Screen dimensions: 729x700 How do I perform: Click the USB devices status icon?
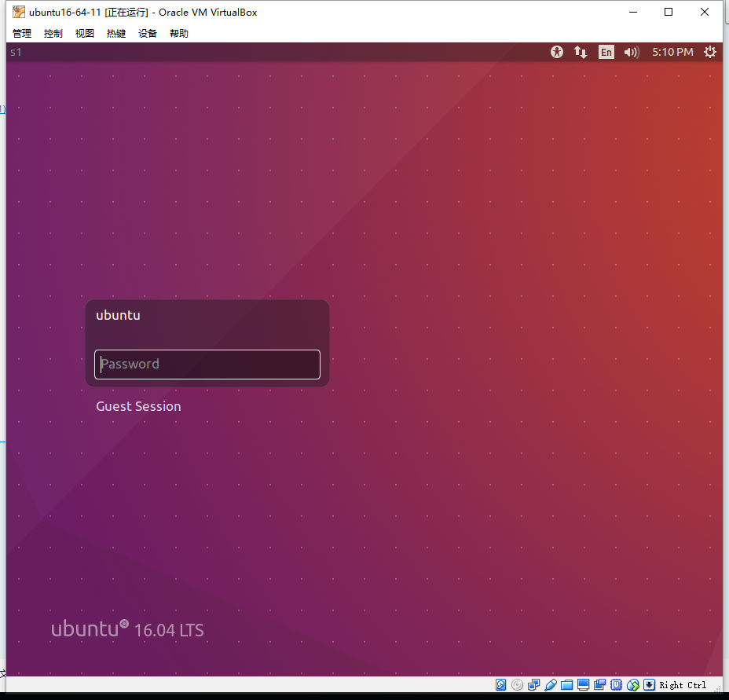[551, 684]
